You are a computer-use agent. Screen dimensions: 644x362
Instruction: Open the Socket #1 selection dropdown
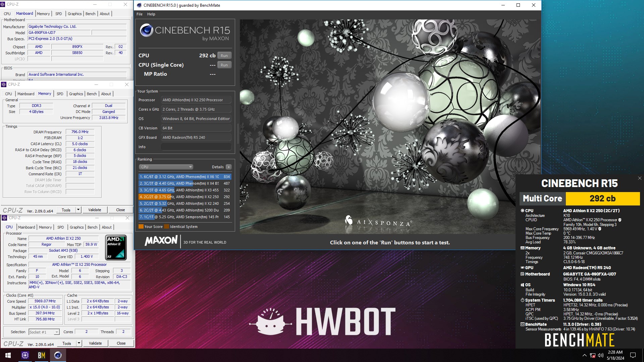point(44,332)
